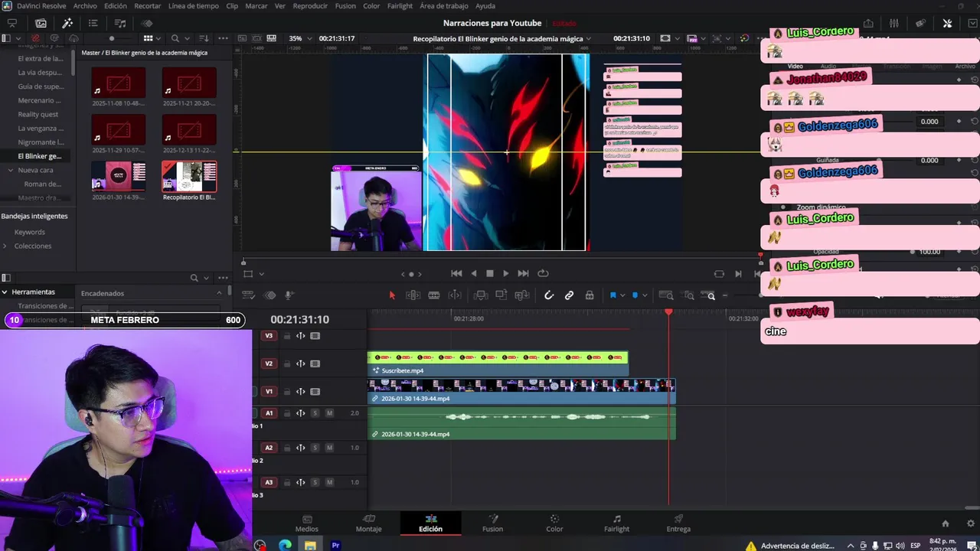
Task: Click the Replace clip toolbar icon
Action: (x=522, y=295)
